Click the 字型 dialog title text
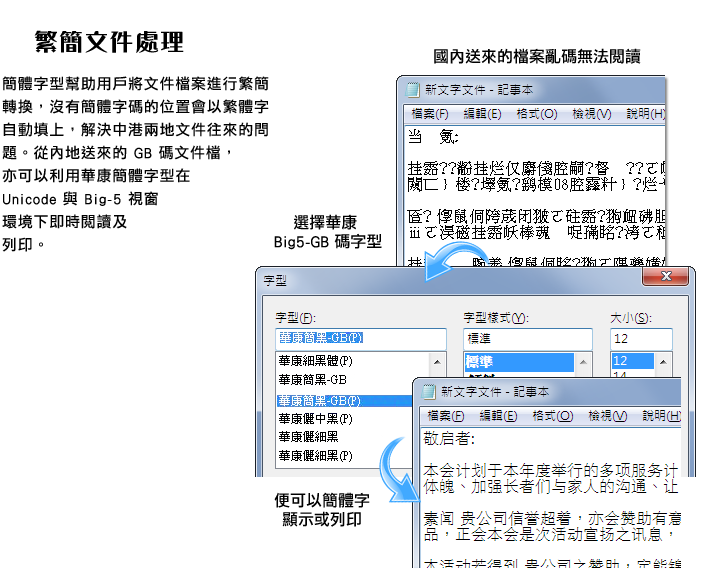The image size is (707, 580). [x=275, y=281]
